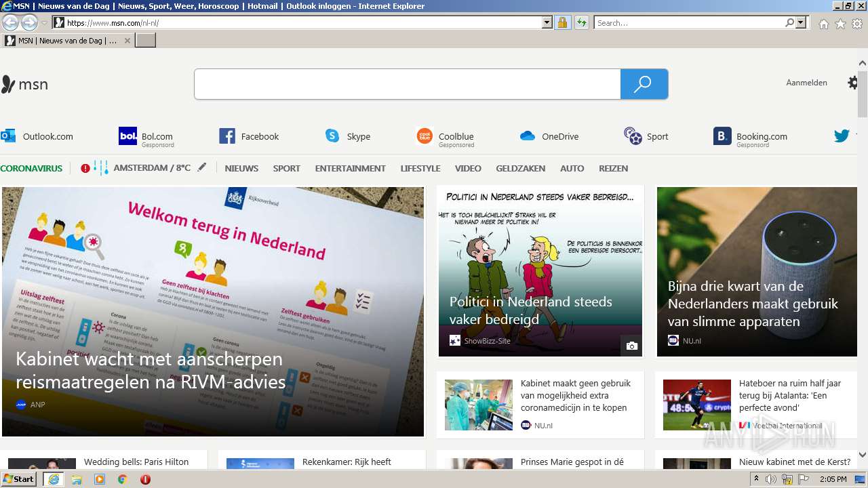The width and height of the screenshot is (868, 488).
Task: Open Kabinet extra coronamedicijn article headline
Action: click(576, 395)
